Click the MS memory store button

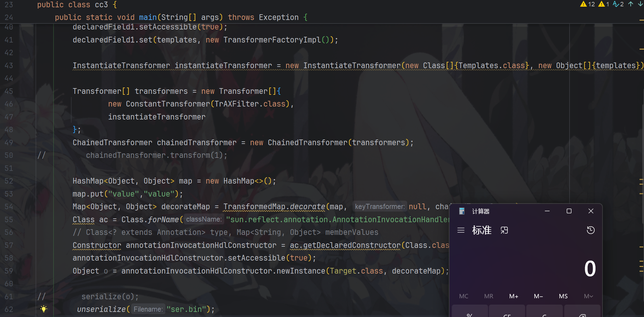click(x=563, y=296)
